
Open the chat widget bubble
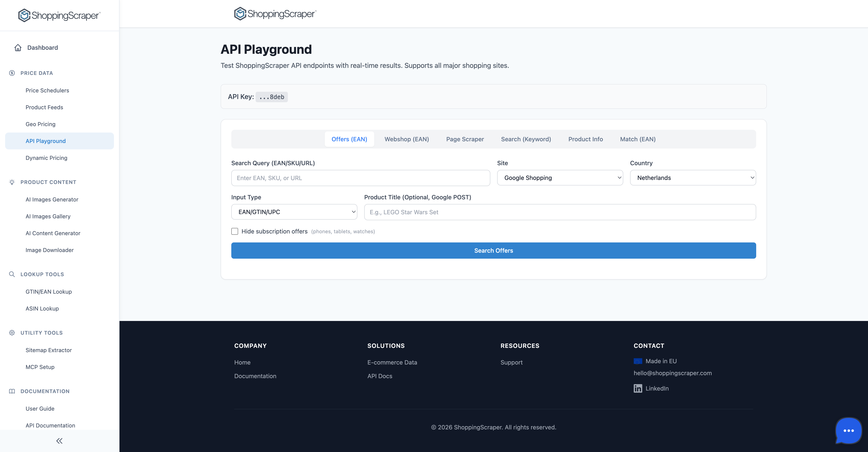coord(848,430)
